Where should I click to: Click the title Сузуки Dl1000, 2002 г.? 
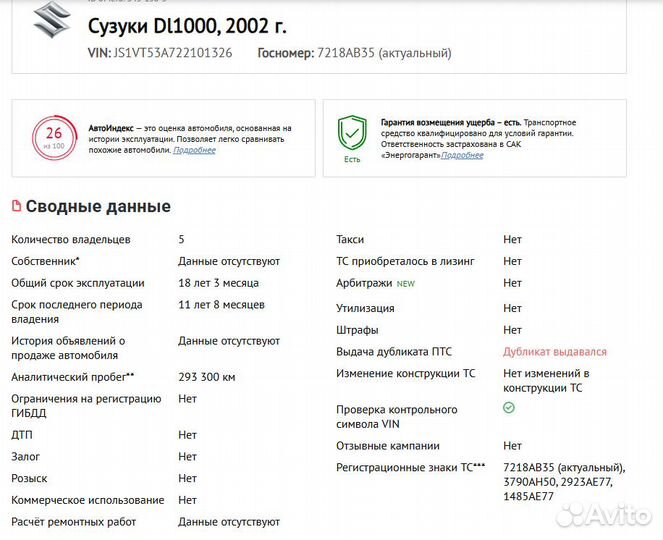187,26
